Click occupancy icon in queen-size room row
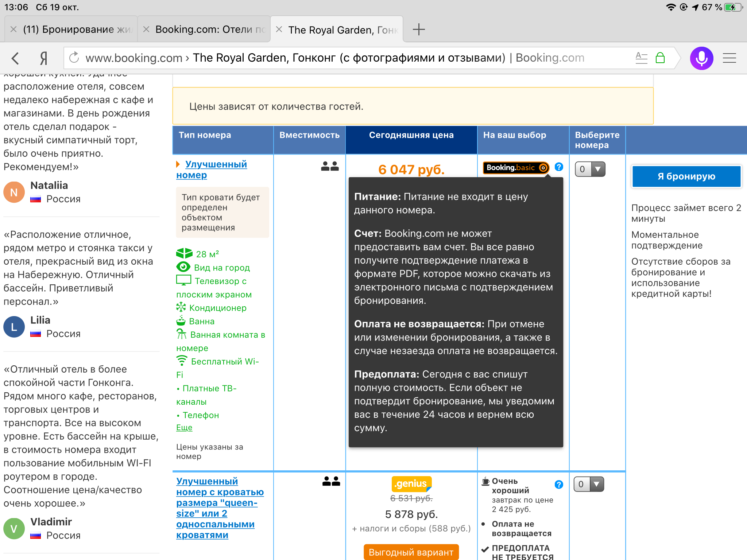The height and width of the screenshot is (560, 747). [331, 481]
